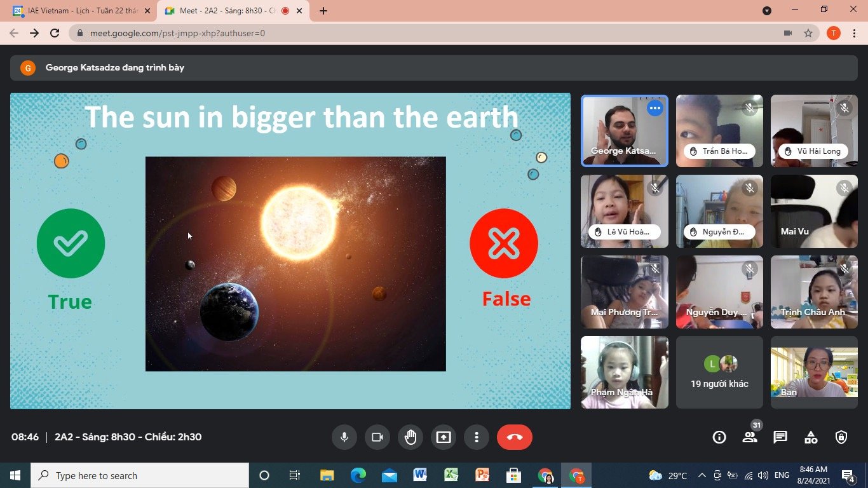
Task: Open a new browser tab
Action: [x=323, y=11]
